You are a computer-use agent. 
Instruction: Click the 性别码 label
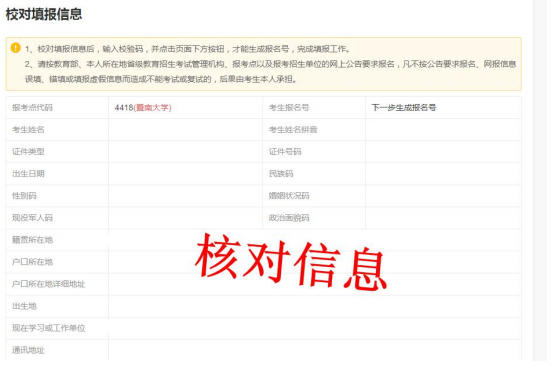click(x=24, y=196)
